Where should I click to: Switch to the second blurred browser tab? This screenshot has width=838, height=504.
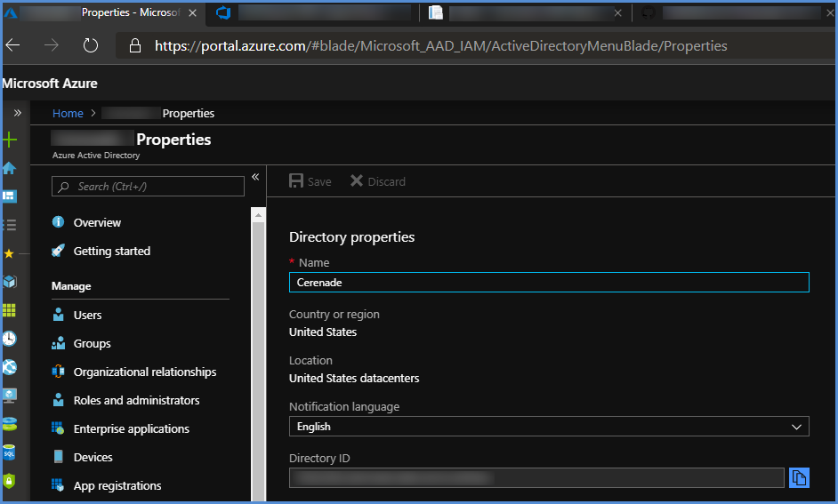(315, 12)
